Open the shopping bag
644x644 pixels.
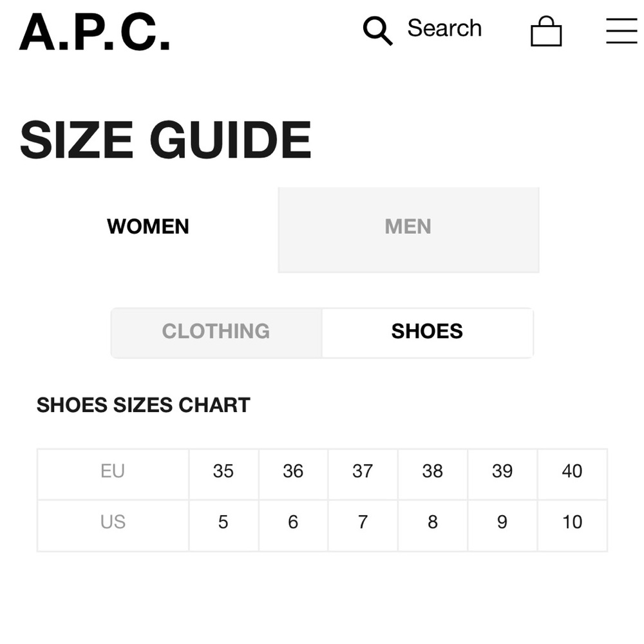(x=547, y=31)
